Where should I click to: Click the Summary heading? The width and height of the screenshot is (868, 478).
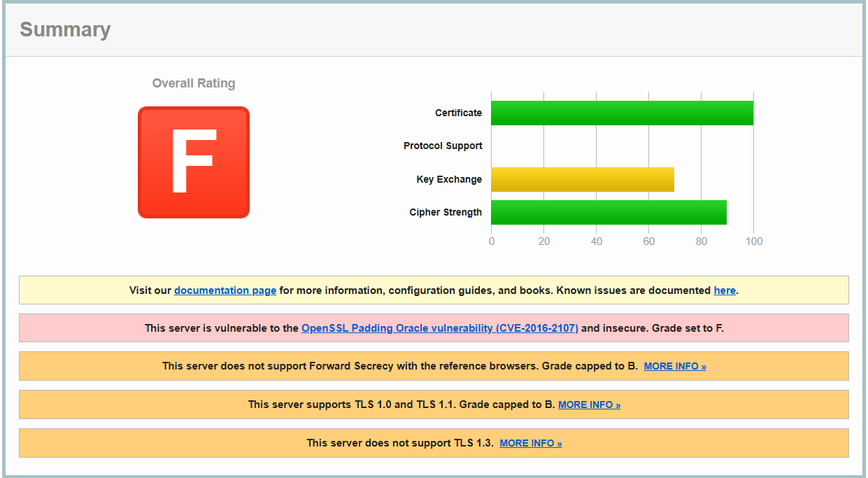65,29
